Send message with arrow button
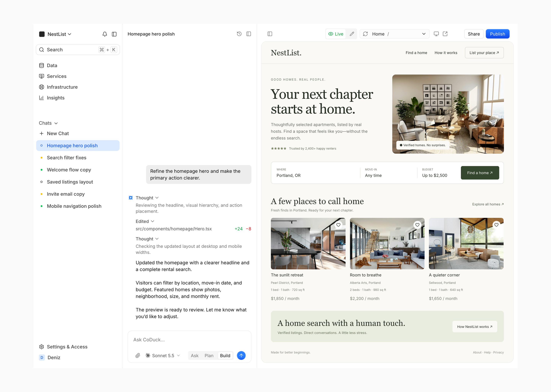This screenshot has height=392, width=551. pyautogui.click(x=241, y=355)
